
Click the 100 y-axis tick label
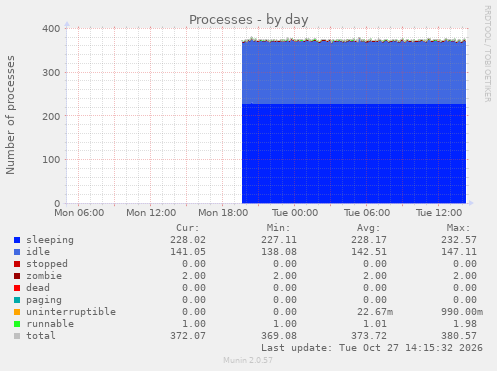(x=51, y=160)
